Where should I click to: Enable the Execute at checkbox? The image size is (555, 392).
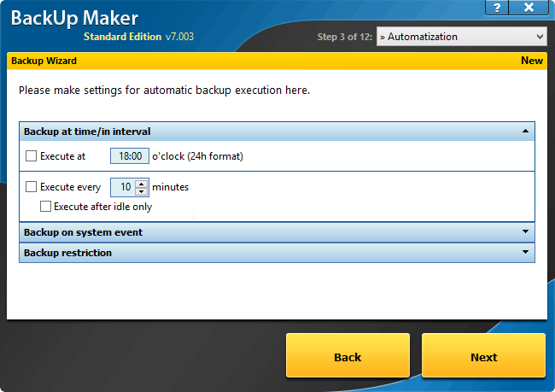(x=31, y=155)
